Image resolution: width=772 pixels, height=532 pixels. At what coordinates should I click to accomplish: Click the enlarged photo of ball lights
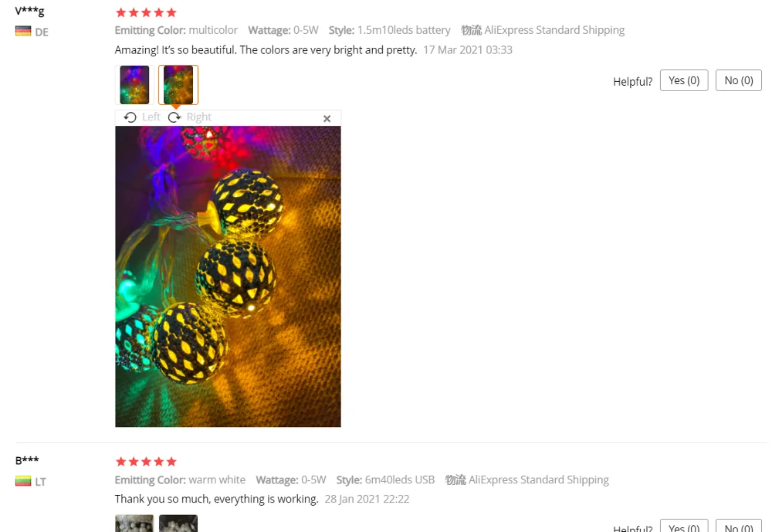point(228,276)
